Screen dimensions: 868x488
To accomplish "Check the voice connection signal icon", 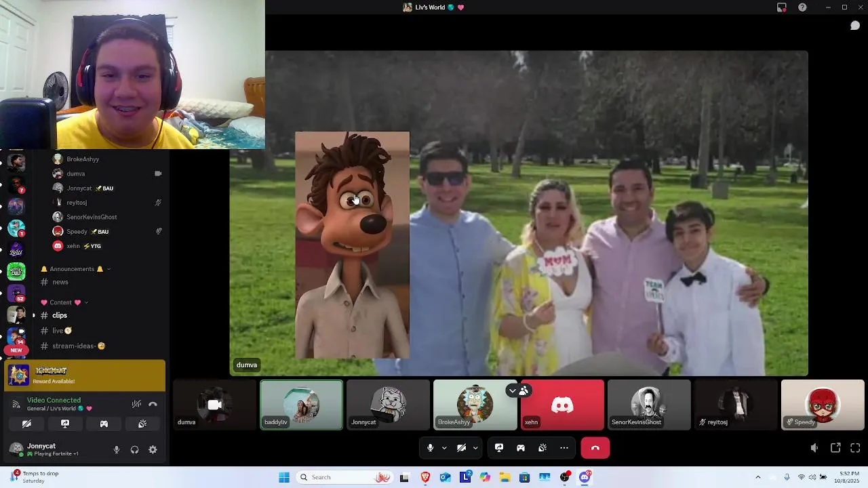I will click(16, 404).
